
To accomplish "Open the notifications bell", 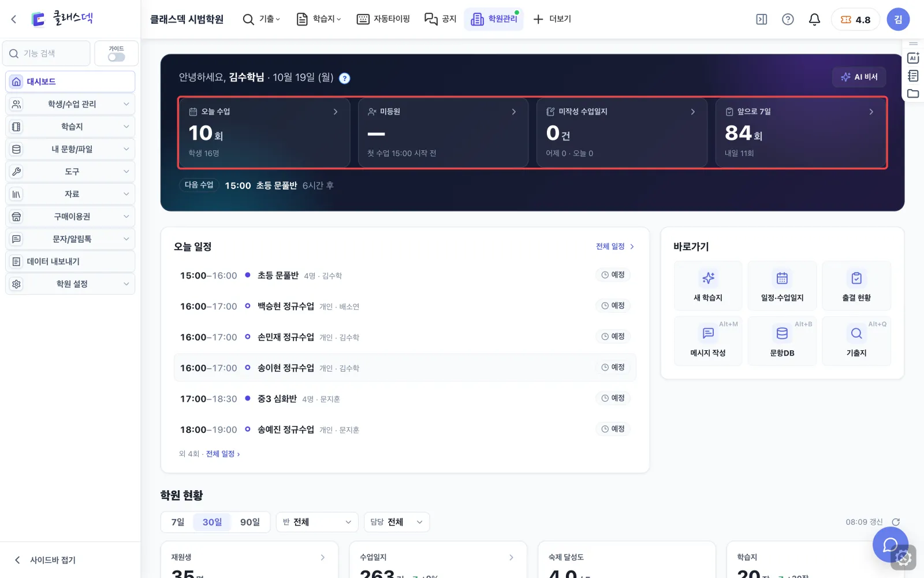I will tap(814, 20).
